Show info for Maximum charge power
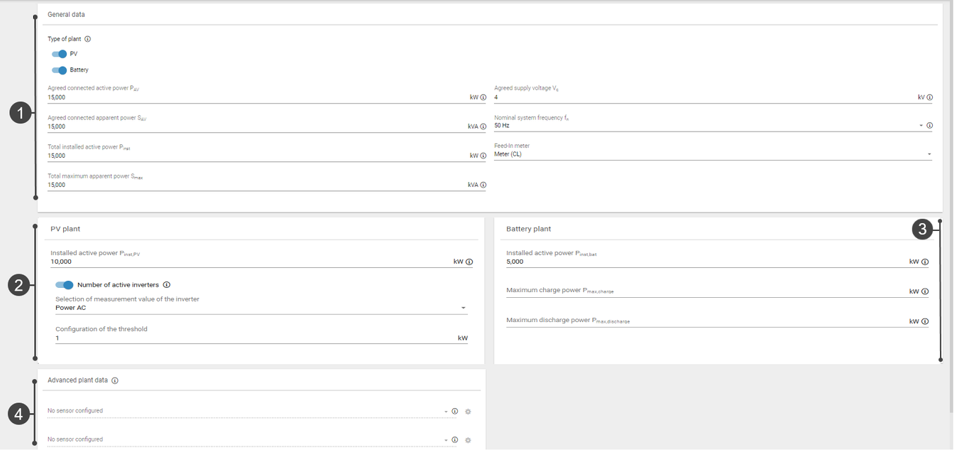 click(925, 292)
